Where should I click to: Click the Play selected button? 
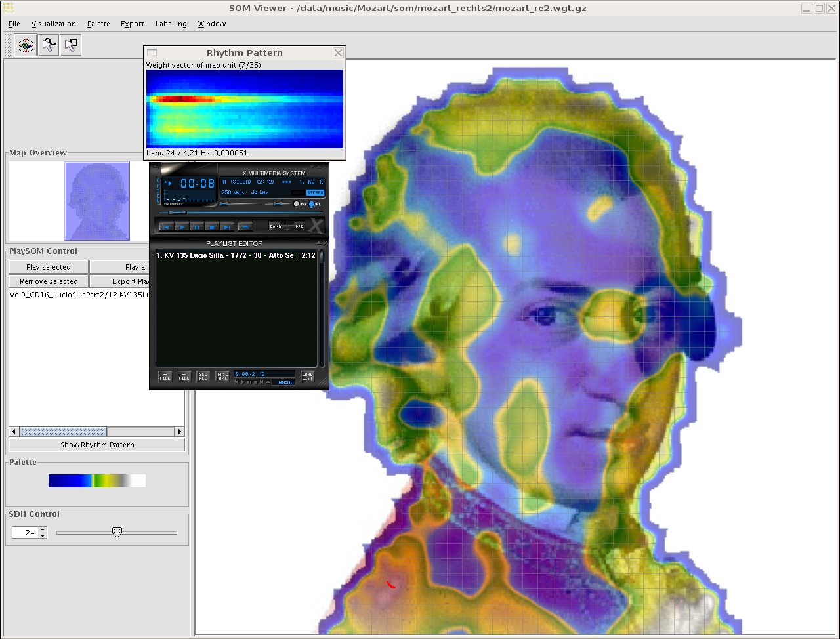pos(49,267)
